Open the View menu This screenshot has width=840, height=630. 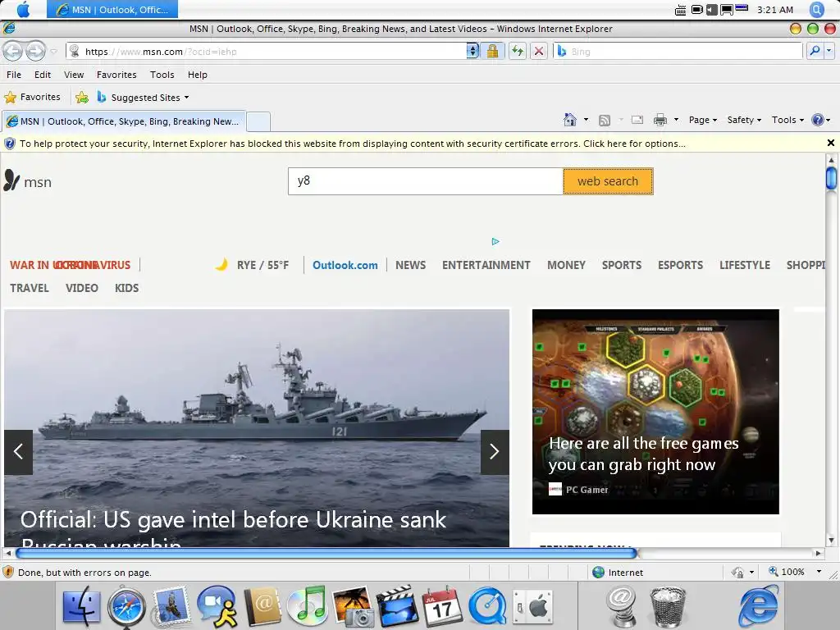coord(74,75)
